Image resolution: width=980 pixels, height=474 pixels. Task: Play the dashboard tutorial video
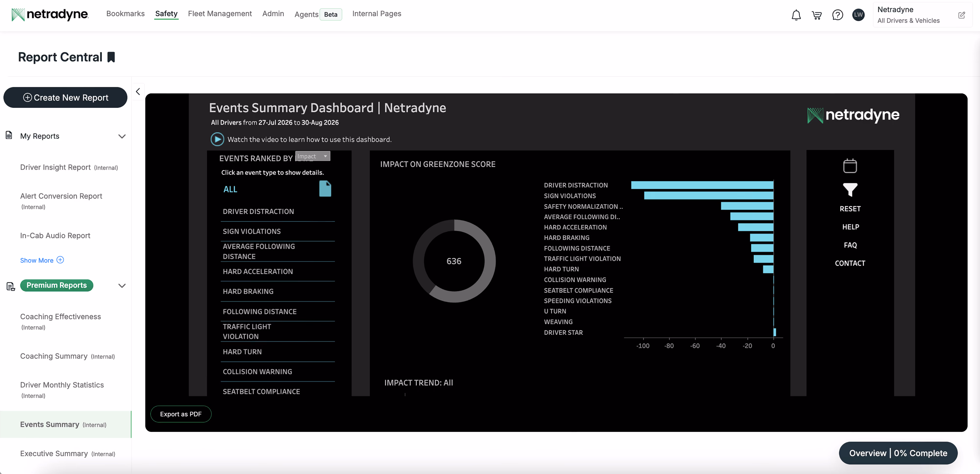(217, 139)
